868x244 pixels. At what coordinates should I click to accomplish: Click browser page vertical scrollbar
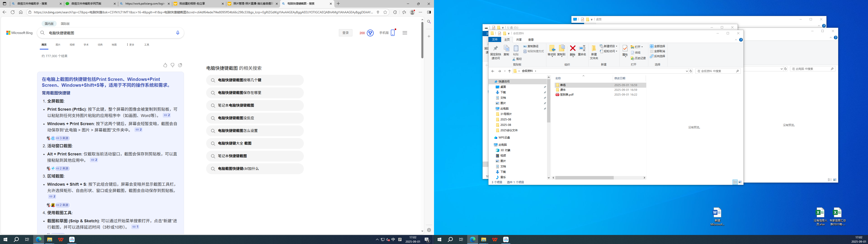[x=422, y=40]
